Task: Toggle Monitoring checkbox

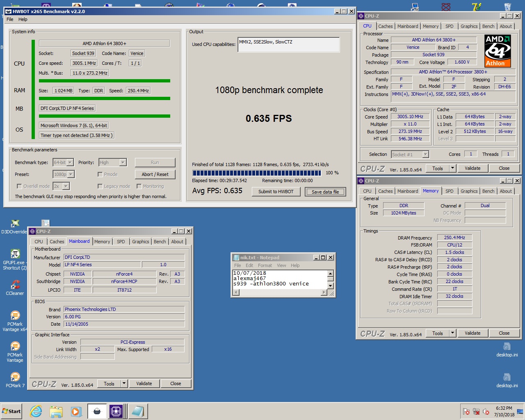Action: pyautogui.click(x=139, y=186)
